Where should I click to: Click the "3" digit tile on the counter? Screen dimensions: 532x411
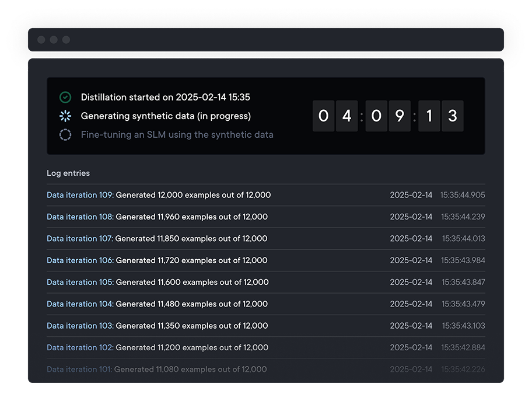point(453,116)
